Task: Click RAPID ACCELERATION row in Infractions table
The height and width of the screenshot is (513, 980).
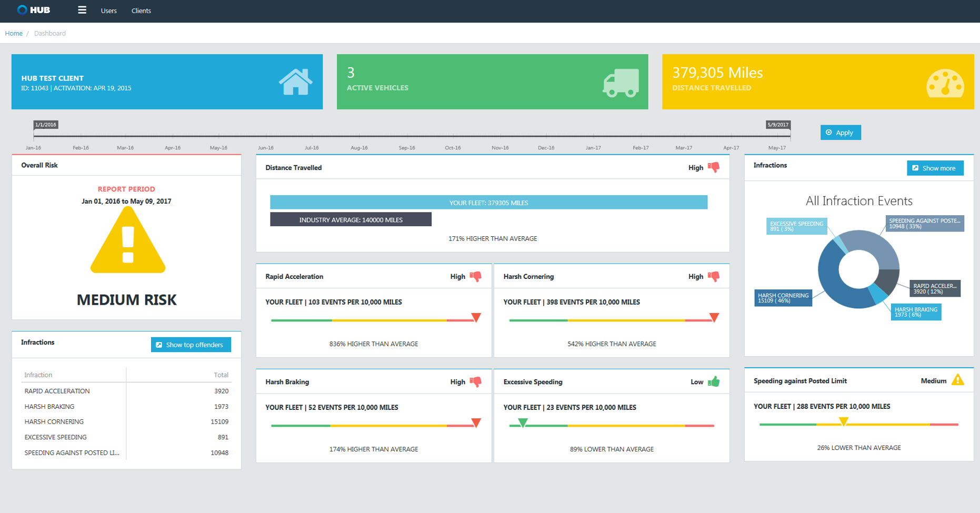Action: tap(126, 391)
